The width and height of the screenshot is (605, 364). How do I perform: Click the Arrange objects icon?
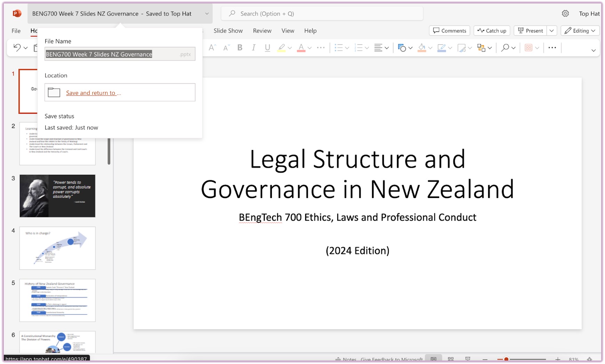point(481,48)
